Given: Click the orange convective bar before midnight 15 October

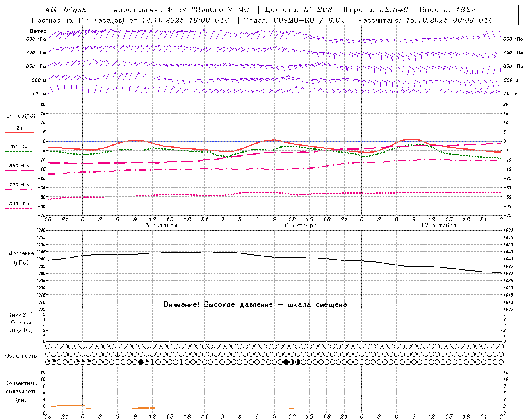Looking at the screenshot, I should click(x=68, y=406).
